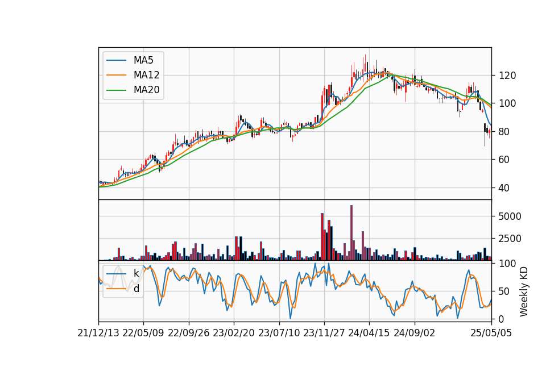Click the 23/02/20 date tick label
Viewport: 546px width, 392px height.
click(x=234, y=333)
